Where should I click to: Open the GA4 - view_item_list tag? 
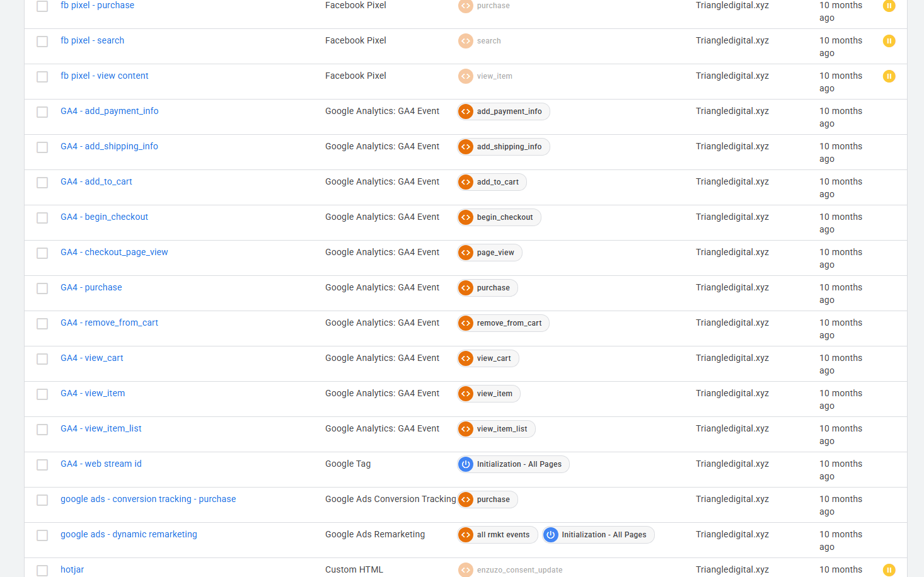[101, 428]
